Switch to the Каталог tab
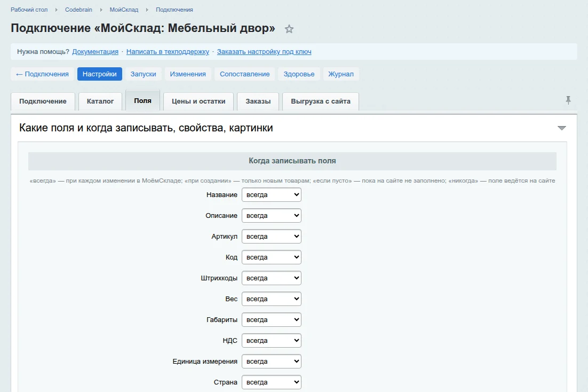 coord(100,101)
